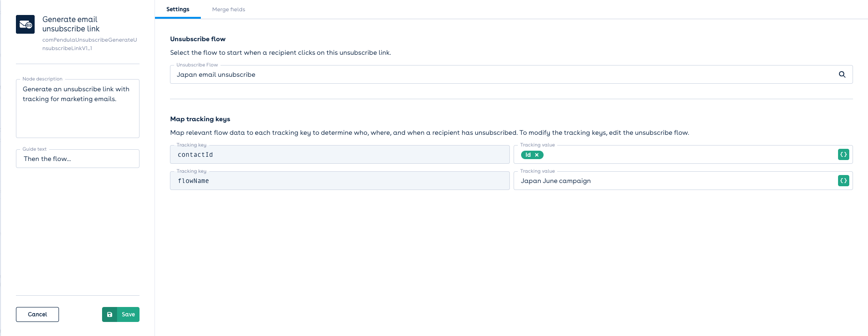Click the 'Select the flow to start' description
Image resolution: width=868 pixels, height=336 pixels.
coord(280,52)
